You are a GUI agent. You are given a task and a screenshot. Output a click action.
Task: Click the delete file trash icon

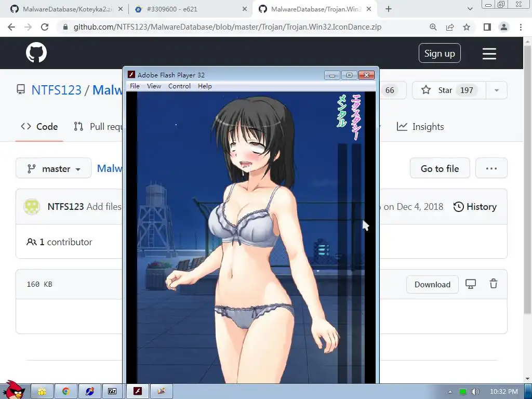[x=494, y=284]
